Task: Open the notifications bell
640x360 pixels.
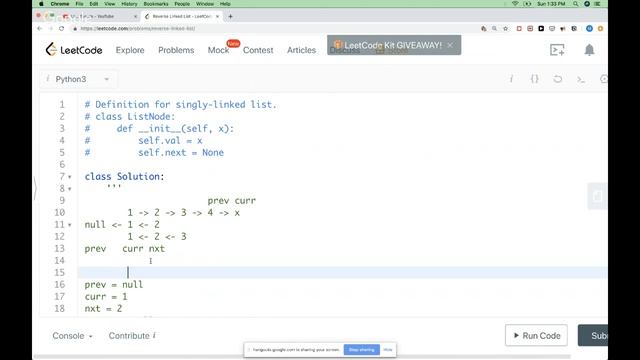Action: (x=589, y=50)
